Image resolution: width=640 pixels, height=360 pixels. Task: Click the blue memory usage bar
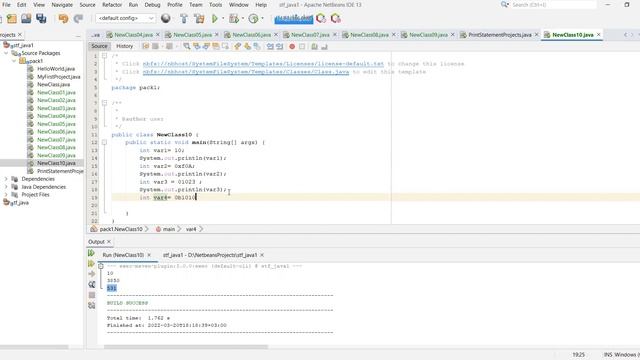click(294, 19)
